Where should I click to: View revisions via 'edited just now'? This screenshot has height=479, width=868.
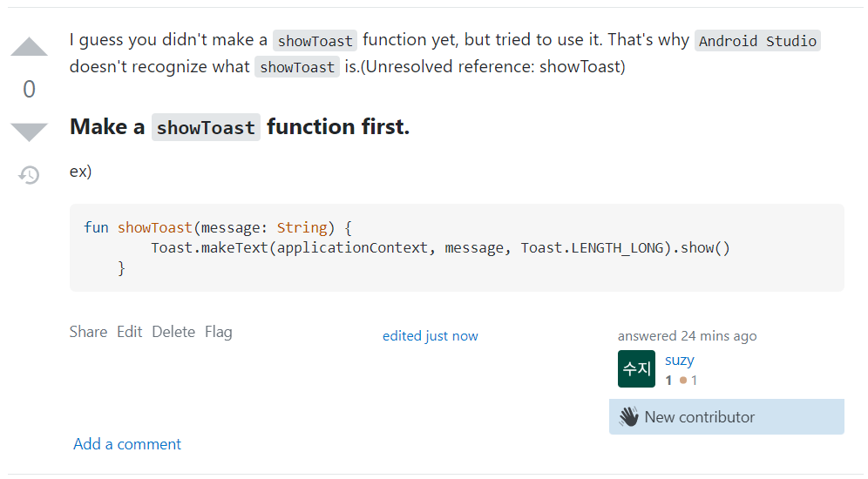pyautogui.click(x=431, y=336)
